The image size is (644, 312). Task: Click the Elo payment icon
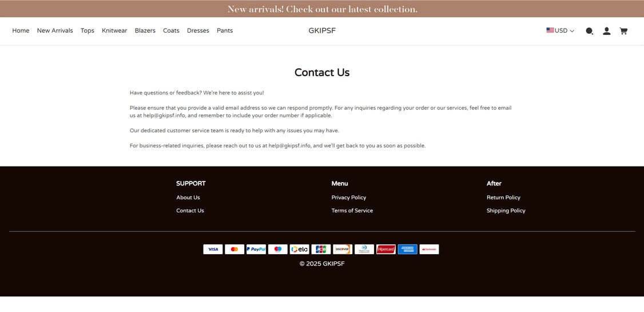click(300, 249)
